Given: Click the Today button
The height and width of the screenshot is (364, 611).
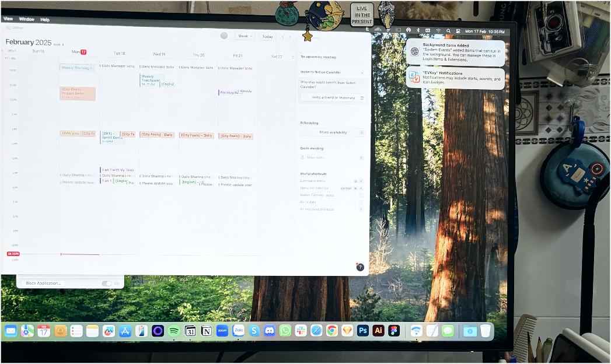Looking at the screenshot, I should click(267, 37).
